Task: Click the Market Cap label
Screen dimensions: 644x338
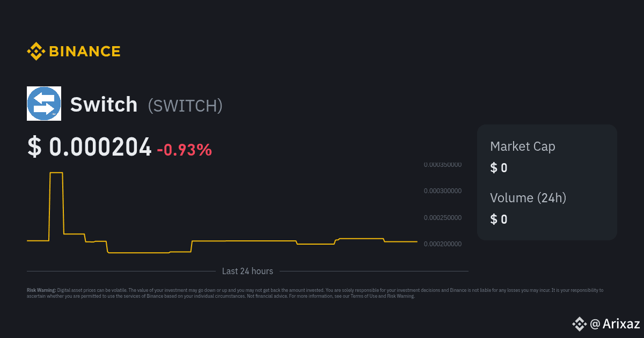Action: click(x=523, y=146)
